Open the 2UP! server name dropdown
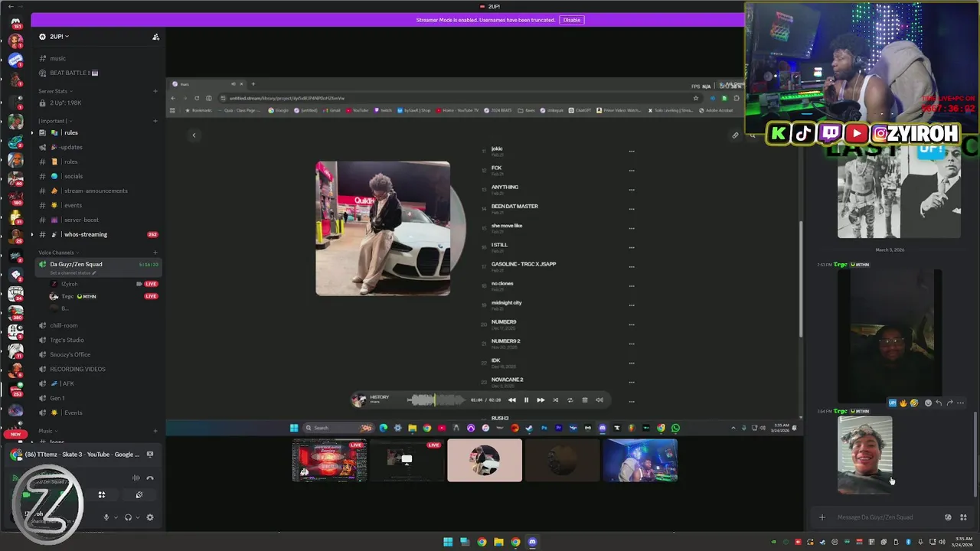This screenshot has width=980, height=551. [x=59, y=37]
